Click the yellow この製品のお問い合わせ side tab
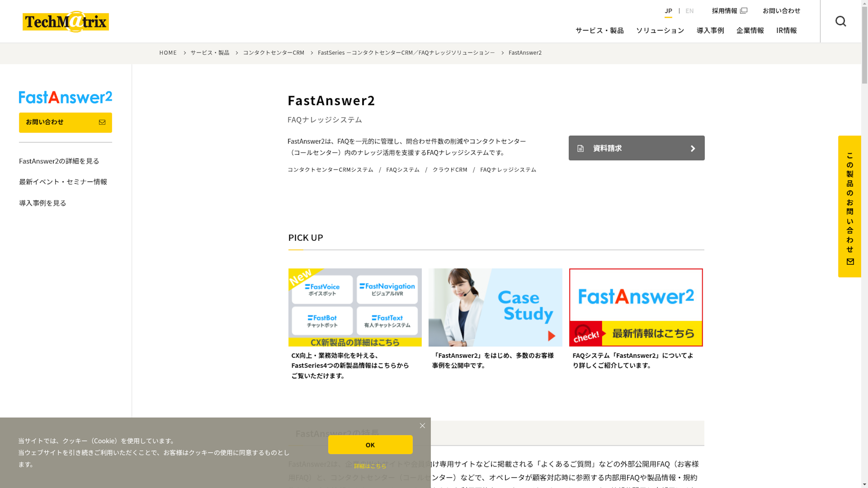868x488 pixels. click(849, 206)
